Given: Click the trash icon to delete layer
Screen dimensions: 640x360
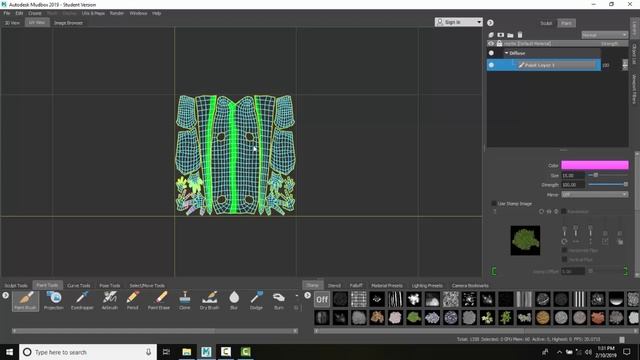Looking at the screenshot, I should (520, 35).
